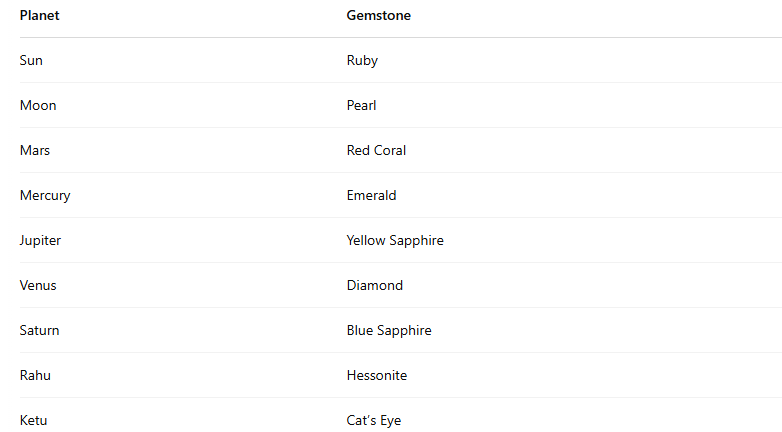
Task: Click the Gemstone column header
Action: (379, 16)
